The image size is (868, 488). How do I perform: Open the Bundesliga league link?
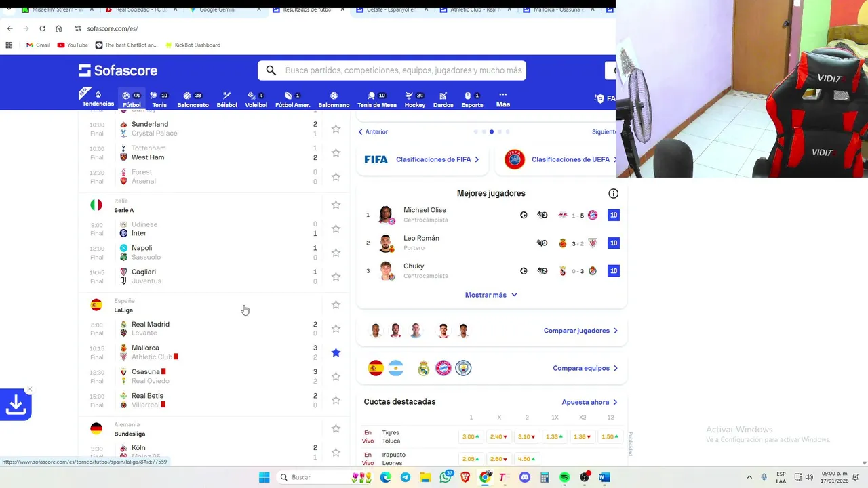click(130, 434)
